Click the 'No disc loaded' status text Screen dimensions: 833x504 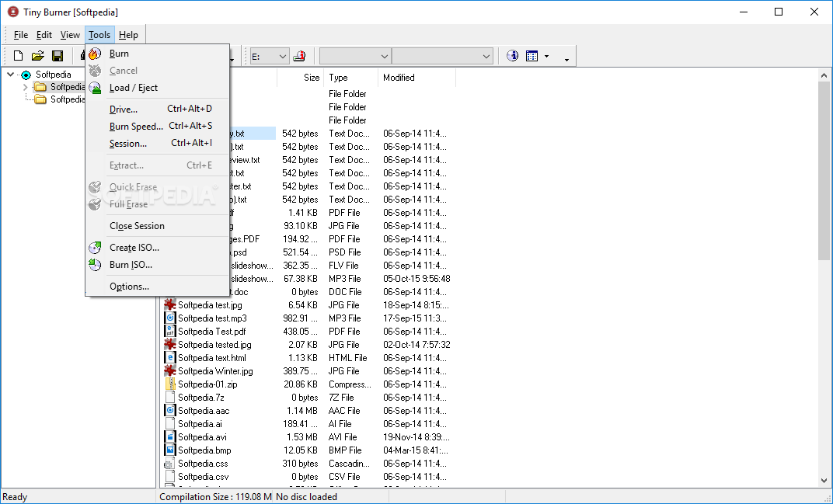click(x=306, y=497)
